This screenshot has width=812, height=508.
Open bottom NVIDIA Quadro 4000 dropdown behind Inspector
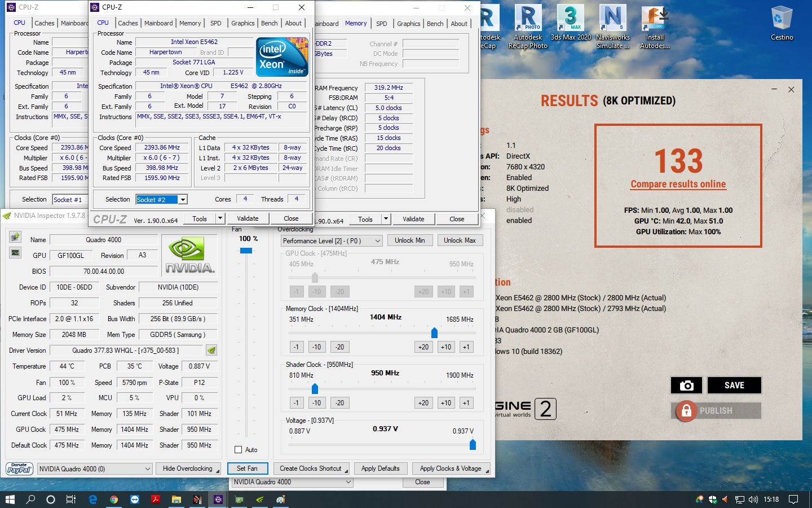[x=292, y=482]
